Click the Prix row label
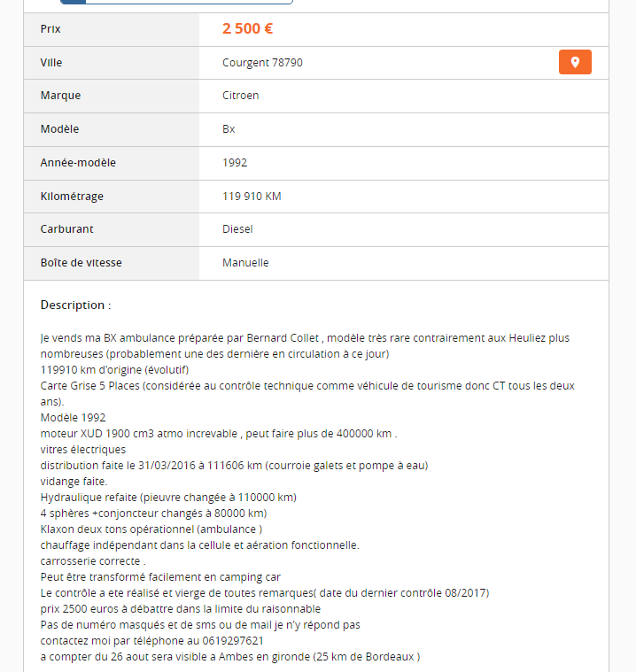636x672 pixels. (x=50, y=29)
